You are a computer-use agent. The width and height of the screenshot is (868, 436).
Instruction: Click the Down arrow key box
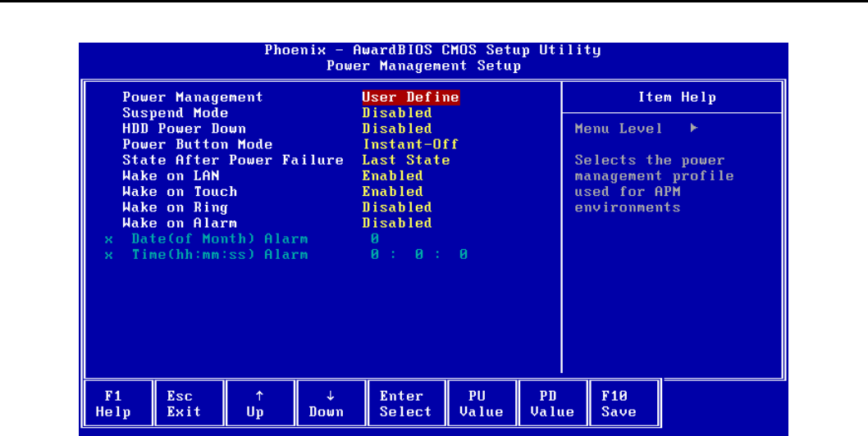pyautogui.click(x=331, y=403)
